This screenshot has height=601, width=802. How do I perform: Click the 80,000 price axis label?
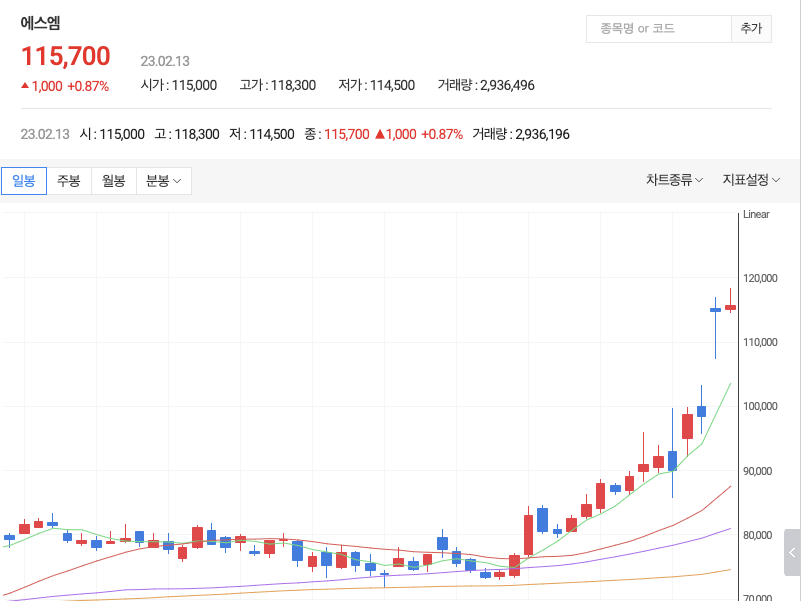[758, 535]
